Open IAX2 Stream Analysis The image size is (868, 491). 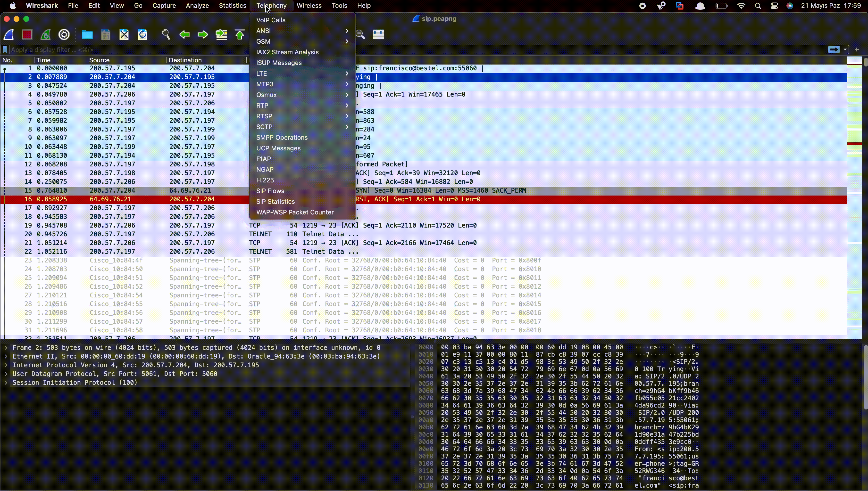point(303,52)
